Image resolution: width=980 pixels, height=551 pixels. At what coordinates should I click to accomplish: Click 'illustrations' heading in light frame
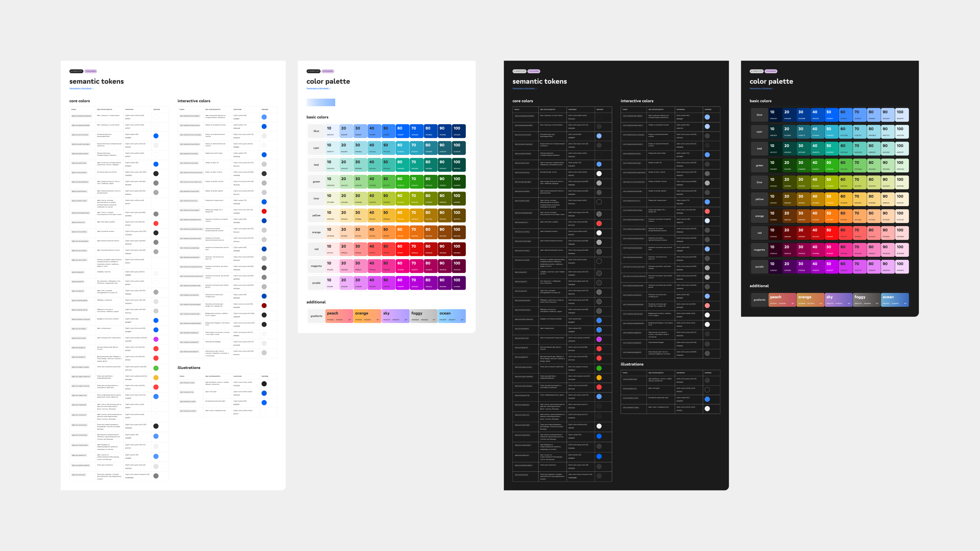pos(189,368)
